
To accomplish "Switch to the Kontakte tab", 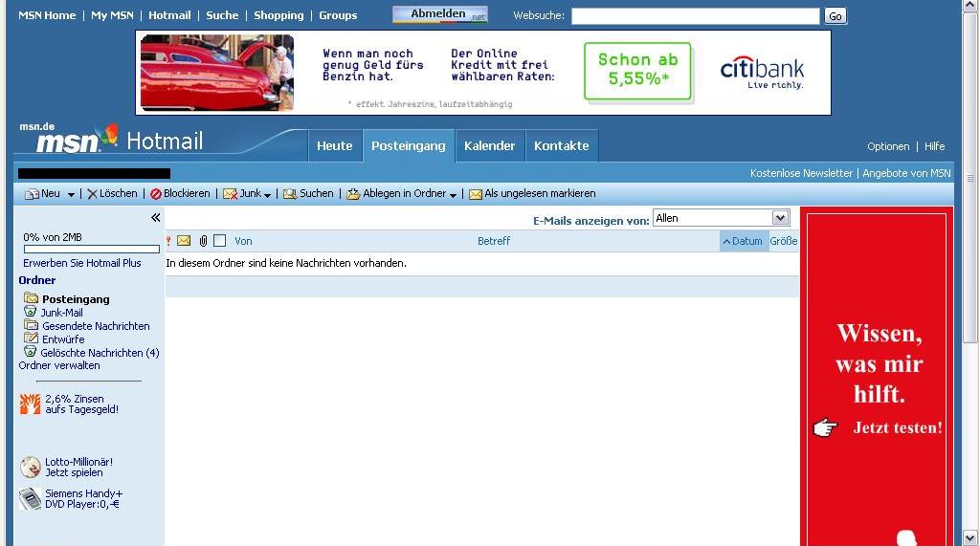I will (x=561, y=145).
